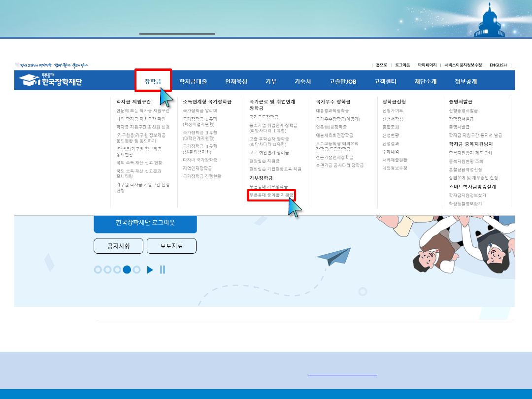
Task: Go to 마이페이지 in top utility bar
Action: [428, 65]
